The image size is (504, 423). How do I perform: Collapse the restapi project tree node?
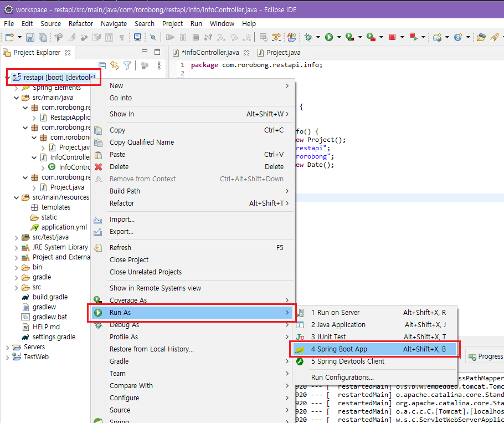(7, 78)
